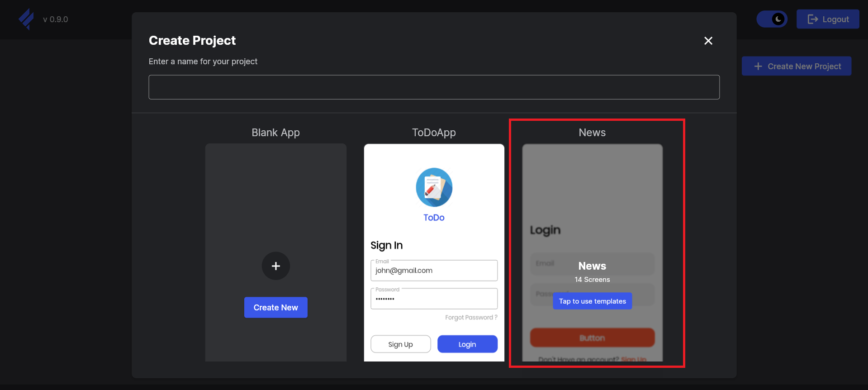
Task: Click Sign Up button in ToDoApp template
Action: click(400, 344)
